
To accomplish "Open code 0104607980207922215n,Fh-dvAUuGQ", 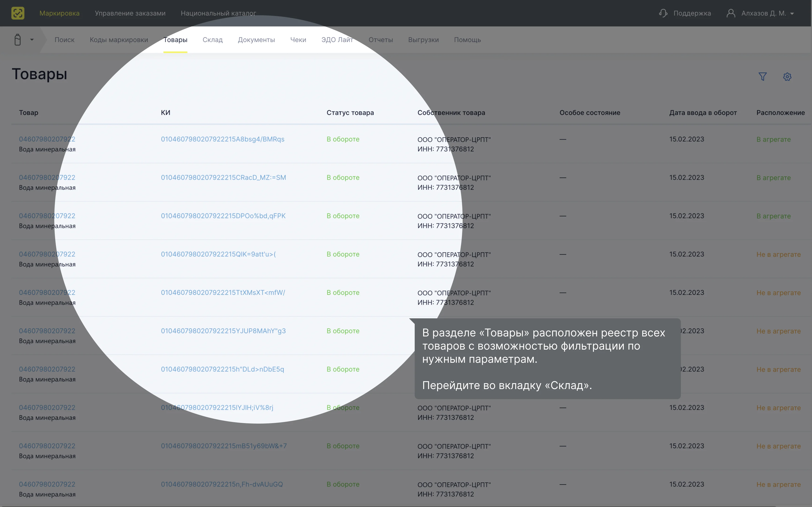I will (x=222, y=484).
